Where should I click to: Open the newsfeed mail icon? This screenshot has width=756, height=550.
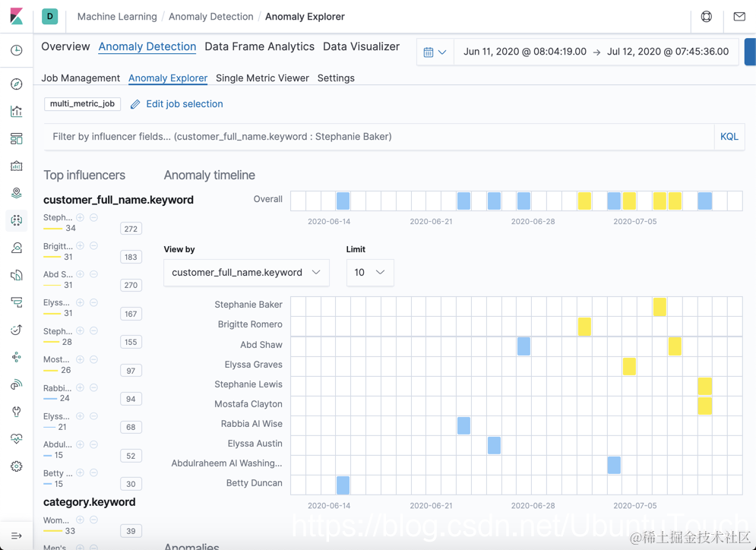click(739, 17)
